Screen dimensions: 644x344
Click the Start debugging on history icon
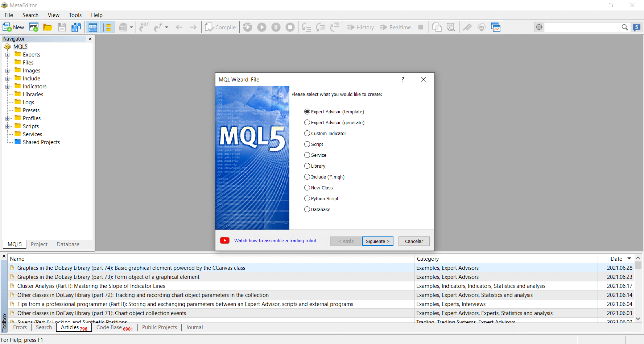coord(248,27)
